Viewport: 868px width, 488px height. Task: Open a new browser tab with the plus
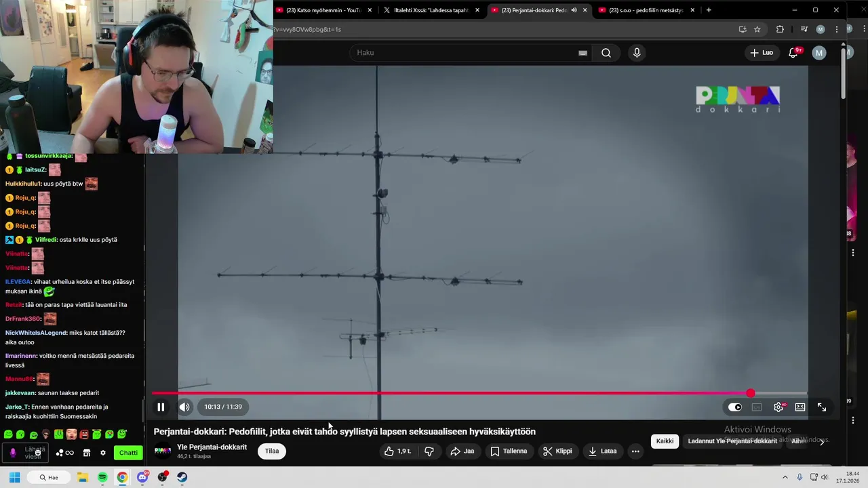tap(709, 10)
